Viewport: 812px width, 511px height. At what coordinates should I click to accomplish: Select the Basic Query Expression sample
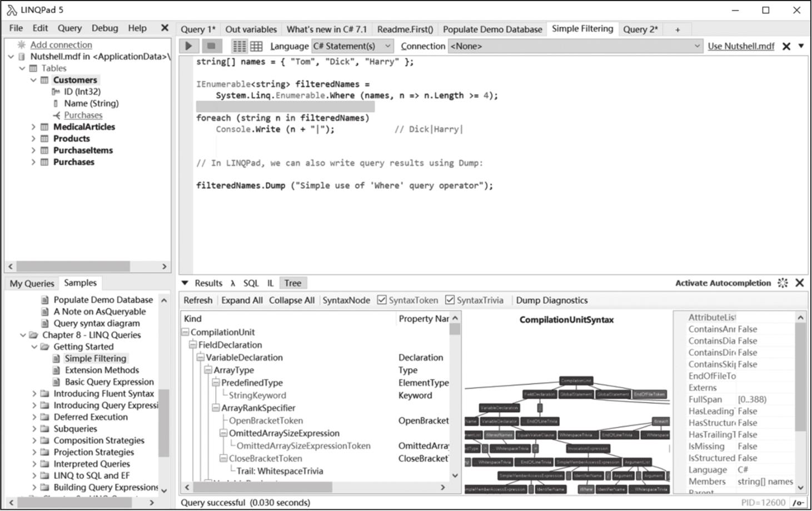coord(109,382)
